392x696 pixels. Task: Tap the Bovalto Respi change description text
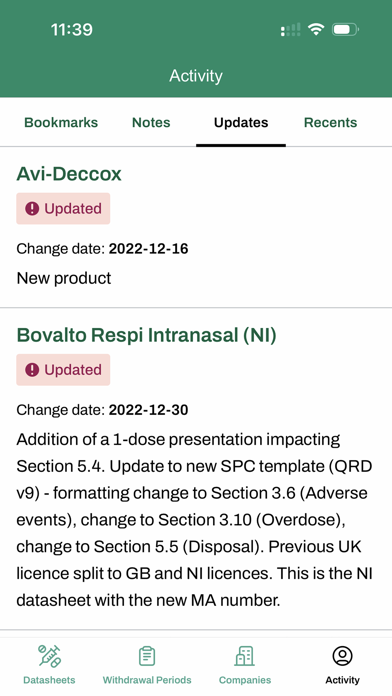(x=194, y=520)
